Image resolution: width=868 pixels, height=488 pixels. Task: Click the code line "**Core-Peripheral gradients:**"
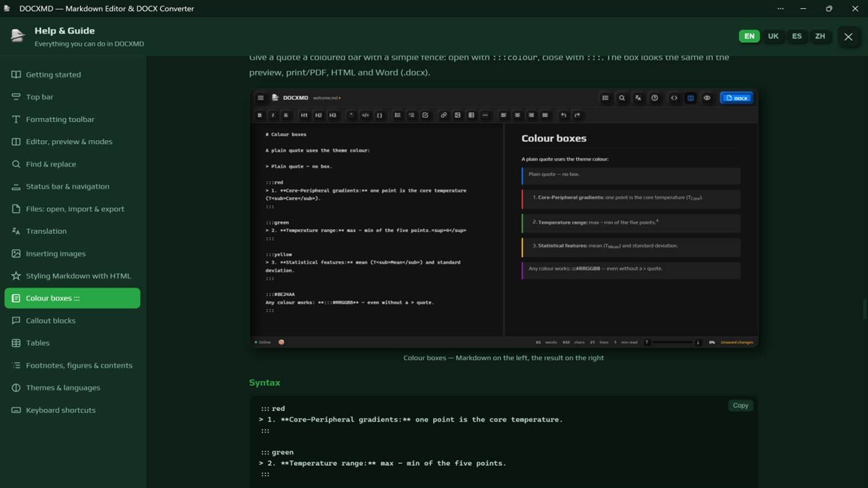[x=411, y=420]
